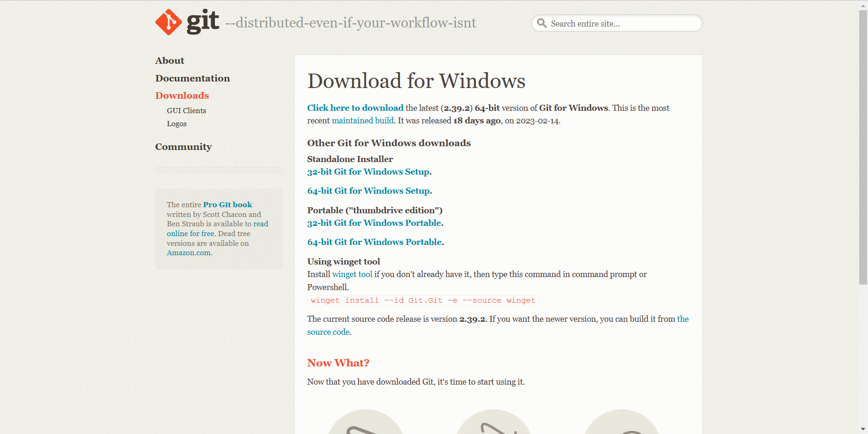Image resolution: width=868 pixels, height=434 pixels.
Task: Click the 'Download for Windows' heading
Action: pyautogui.click(x=416, y=81)
